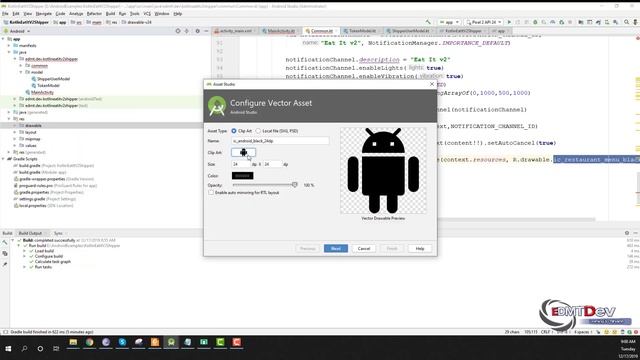Open Skype from the taskbar
Viewport: 640px width, 360px height.
(122, 342)
